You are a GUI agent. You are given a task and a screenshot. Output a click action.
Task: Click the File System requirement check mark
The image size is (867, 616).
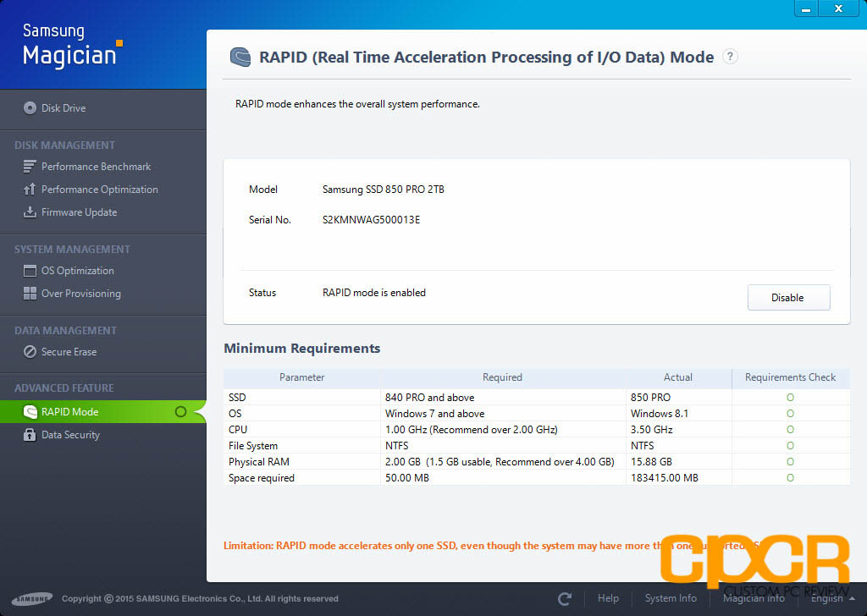pos(790,445)
